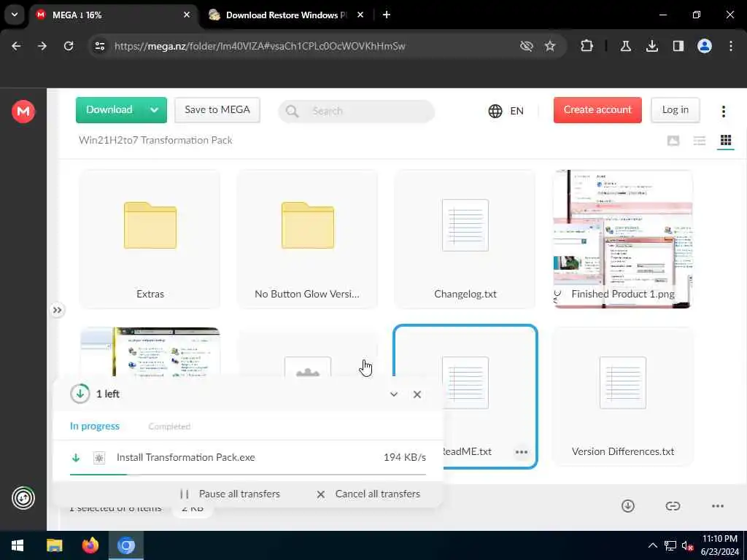The height and width of the screenshot is (560, 747).
Task: Open File Explorer from taskbar
Action: (x=54, y=545)
